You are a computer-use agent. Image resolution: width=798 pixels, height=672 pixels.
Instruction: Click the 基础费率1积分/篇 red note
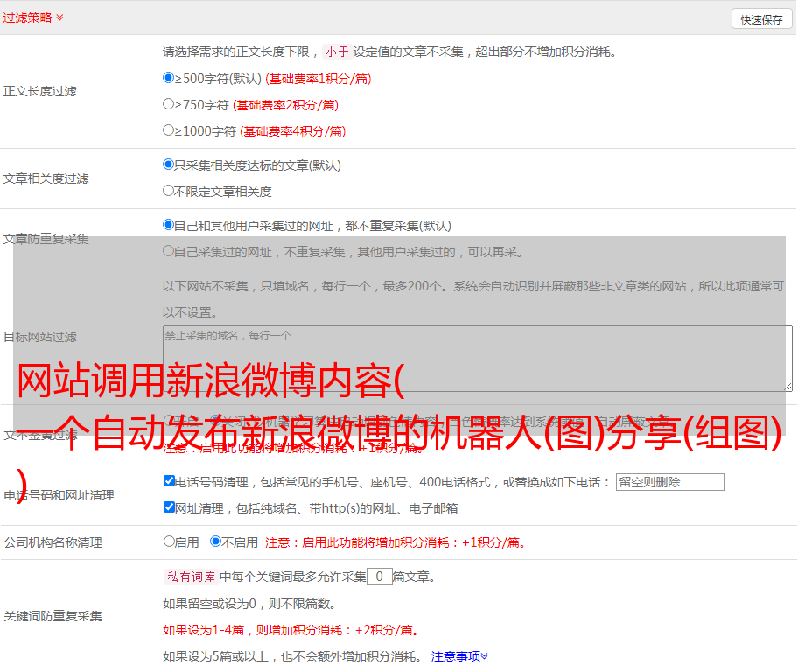(318, 79)
